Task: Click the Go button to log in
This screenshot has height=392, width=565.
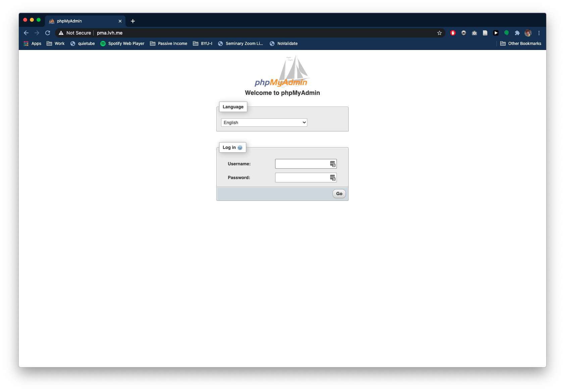Action: [339, 194]
